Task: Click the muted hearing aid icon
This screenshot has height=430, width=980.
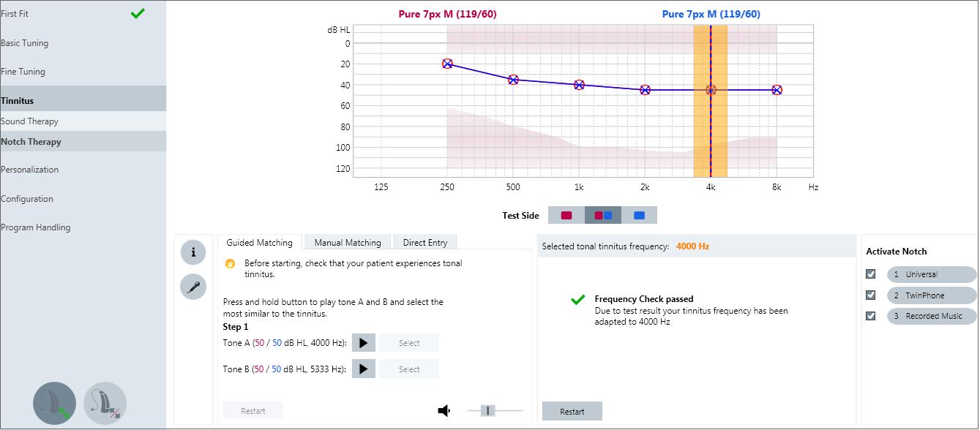Action: (x=105, y=403)
